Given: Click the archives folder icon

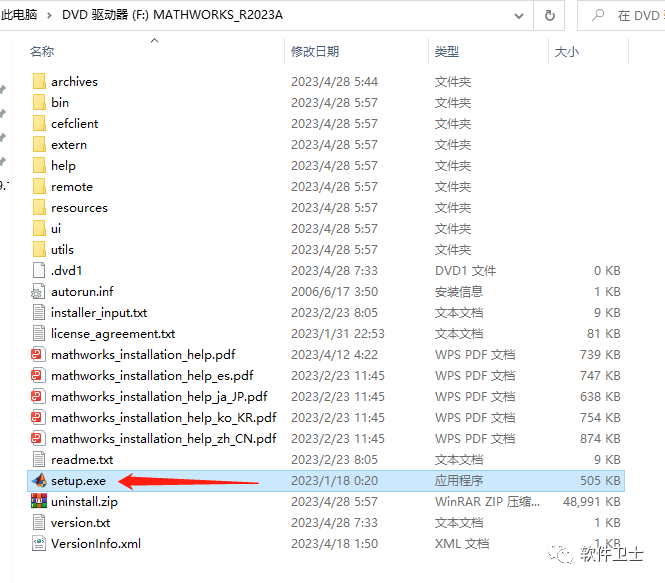Looking at the screenshot, I should [x=39, y=81].
